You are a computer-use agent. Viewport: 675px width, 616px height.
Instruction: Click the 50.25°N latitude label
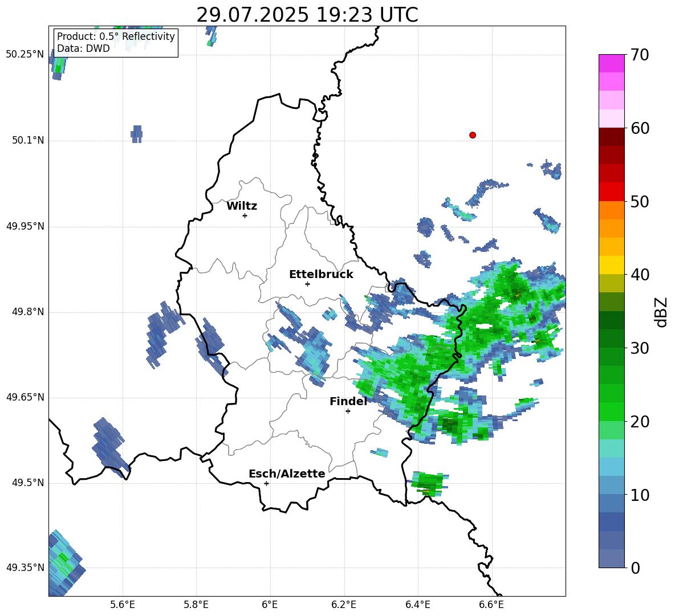26,55
